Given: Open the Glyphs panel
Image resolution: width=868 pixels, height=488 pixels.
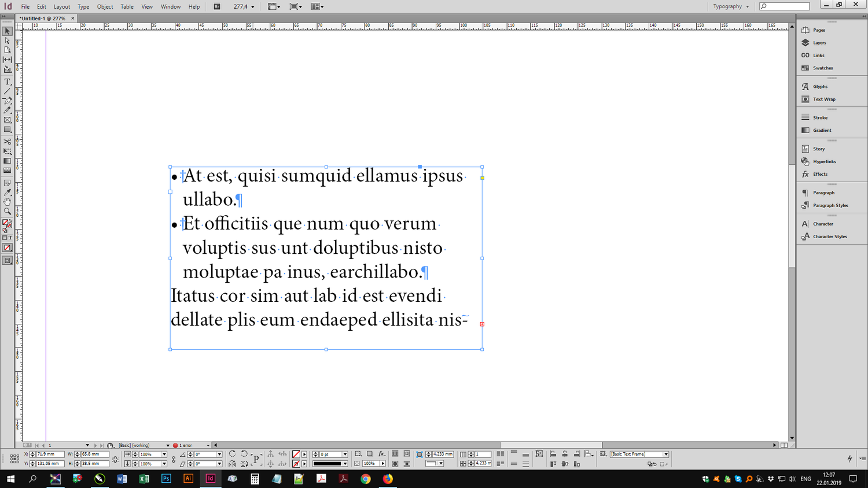Looking at the screenshot, I should tap(814, 87).
